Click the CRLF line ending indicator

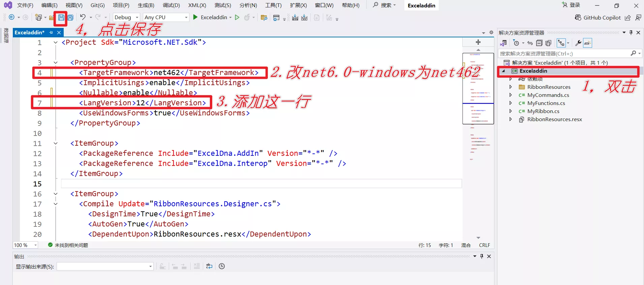click(485, 245)
